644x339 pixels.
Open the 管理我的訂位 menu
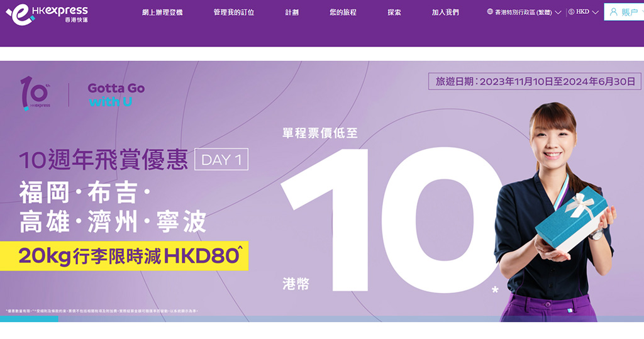234,12
